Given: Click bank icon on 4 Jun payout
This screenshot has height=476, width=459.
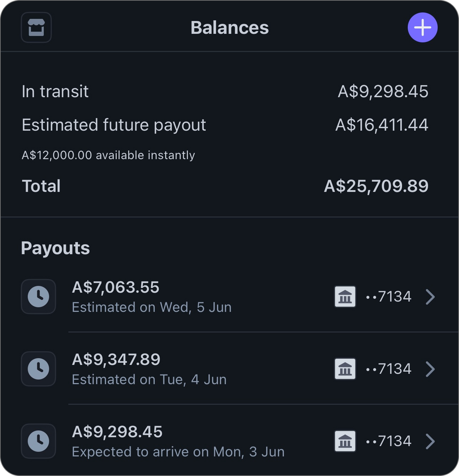Looking at the screenshot, I should (345, 369).
